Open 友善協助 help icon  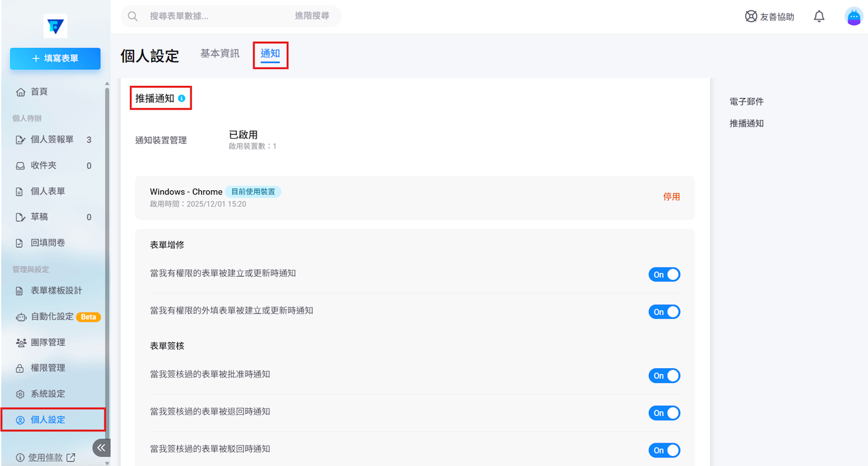tap(751, 16)
